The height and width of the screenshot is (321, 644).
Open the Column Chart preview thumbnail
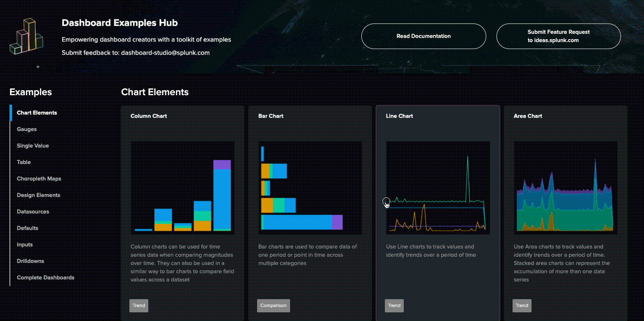183,187
